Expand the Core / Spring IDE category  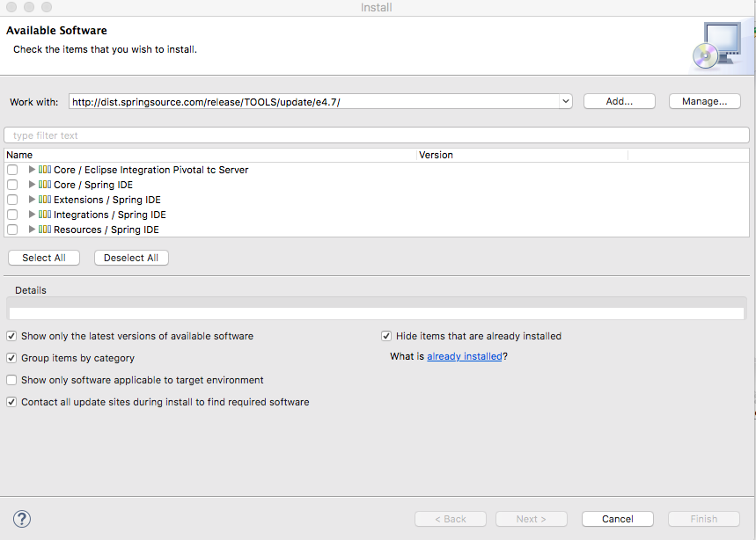point(32,185)
